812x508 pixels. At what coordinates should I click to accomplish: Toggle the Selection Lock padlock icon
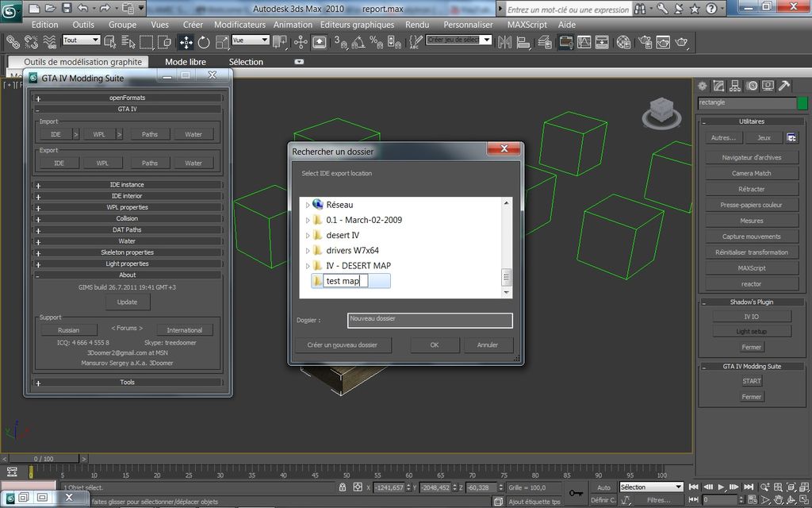[x=343, y=487]
